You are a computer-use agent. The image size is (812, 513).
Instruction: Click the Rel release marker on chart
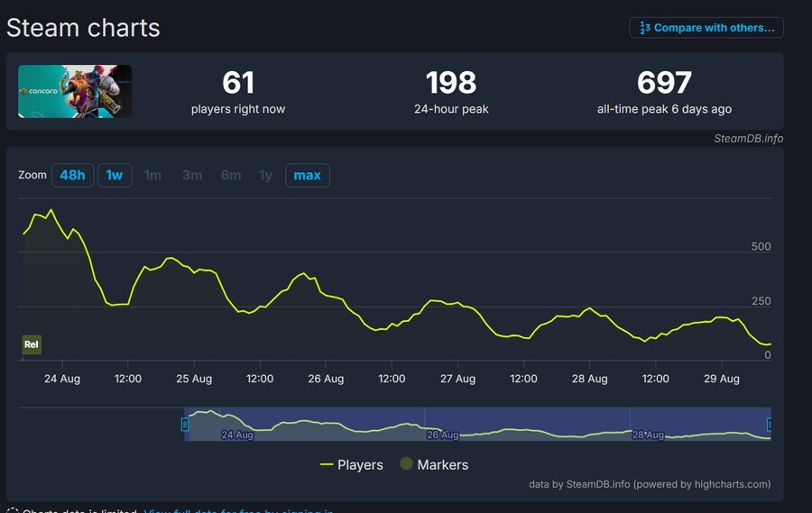[x=32, y=344]
